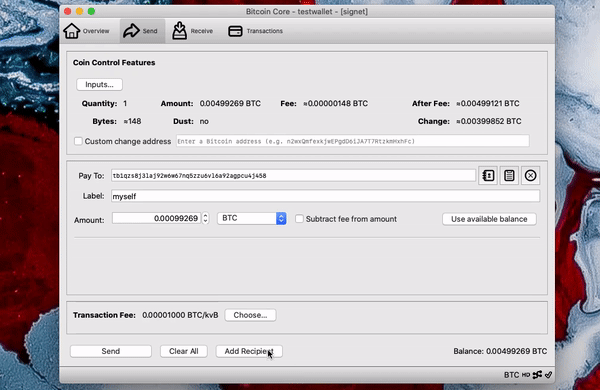600x390 pixels.
Task: Click Add Recipient button
Action: click(249, 351)
